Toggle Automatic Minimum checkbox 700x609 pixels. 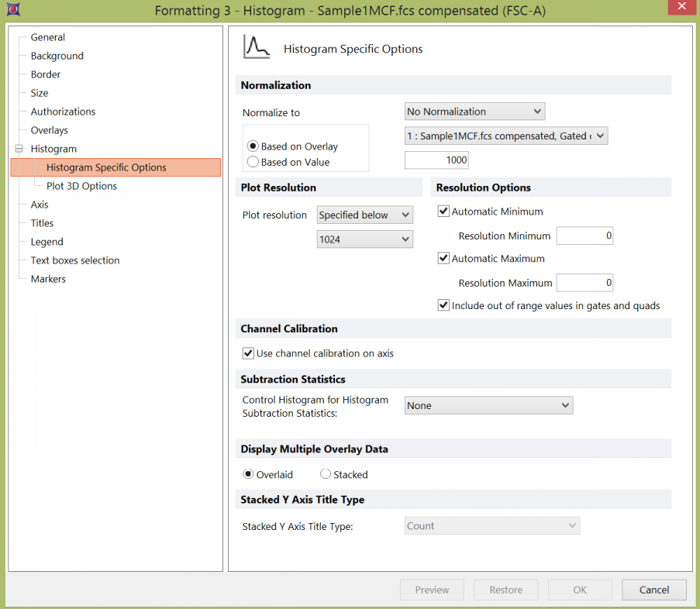point(443,212)
